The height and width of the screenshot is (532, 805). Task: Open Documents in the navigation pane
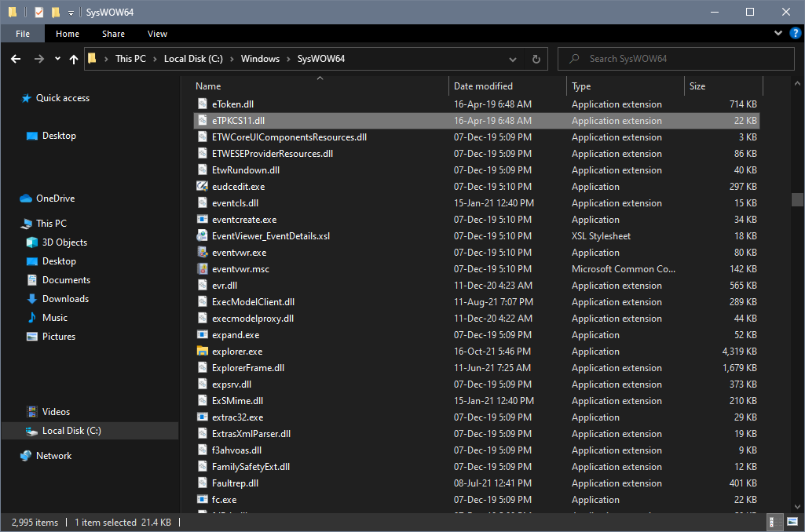pos(66,280)
